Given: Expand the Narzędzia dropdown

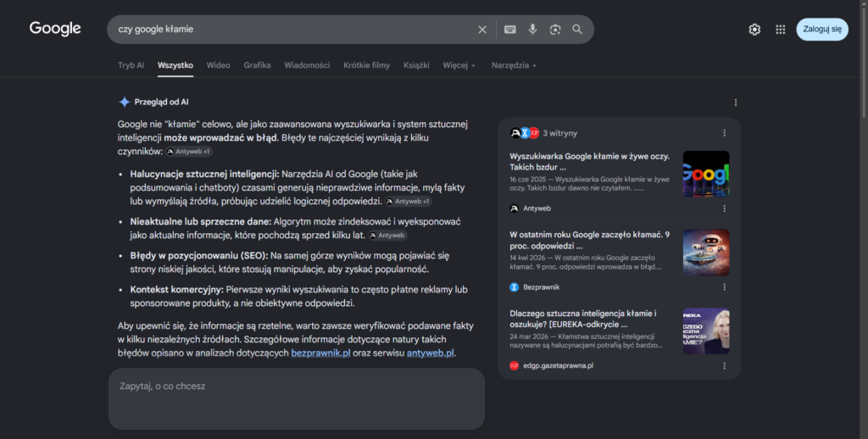Looking at the screenshot, I should (514, 65).
